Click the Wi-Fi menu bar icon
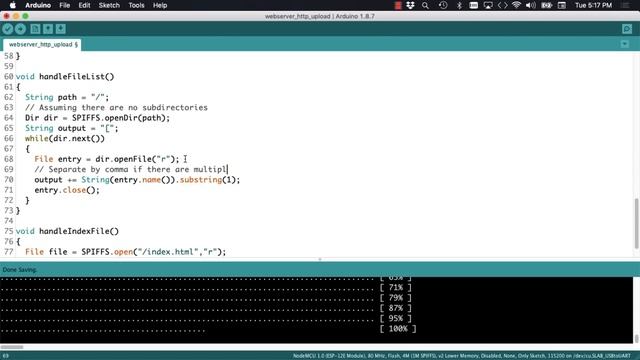 [x=516, y=5]
